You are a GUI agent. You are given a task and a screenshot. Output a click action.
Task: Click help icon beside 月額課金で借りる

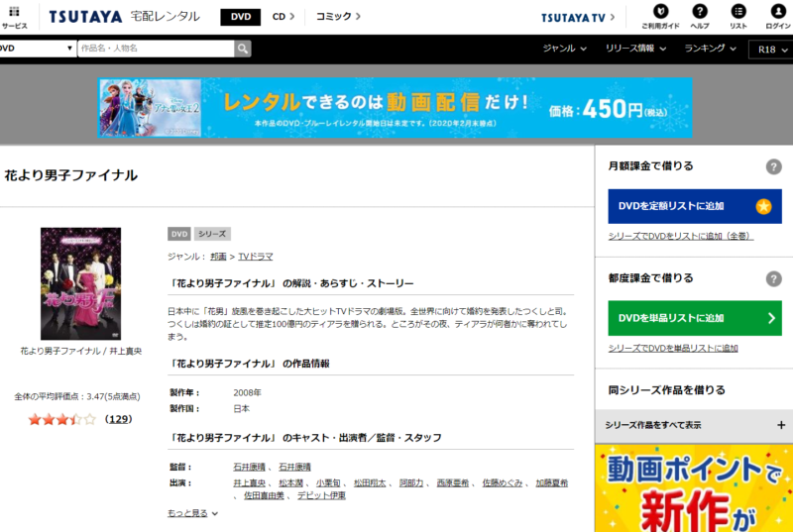[x=773, y=166]
